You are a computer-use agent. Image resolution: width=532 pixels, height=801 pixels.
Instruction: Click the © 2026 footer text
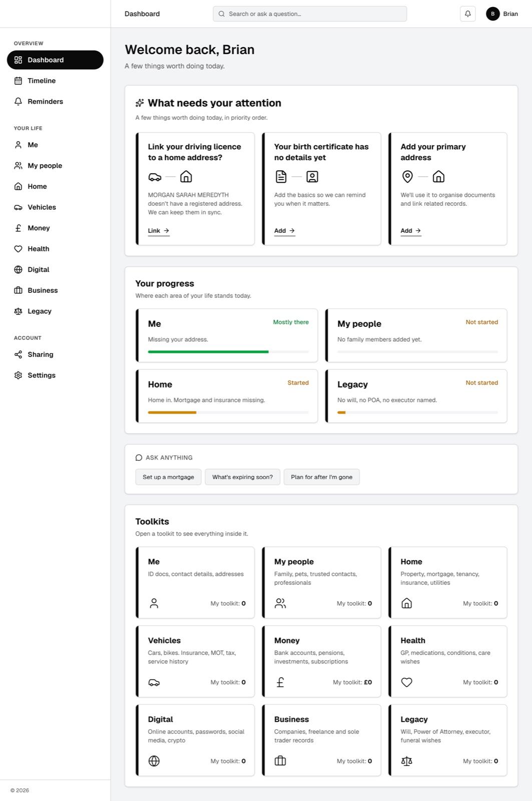click(x=20, y=790)
